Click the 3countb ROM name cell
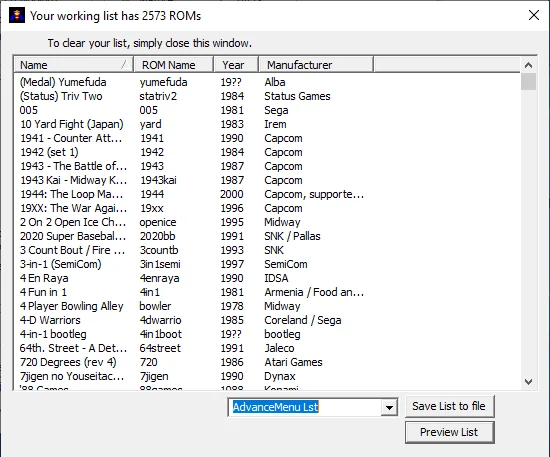This screenshot has width=550, height=457. (x=159, y=250)
